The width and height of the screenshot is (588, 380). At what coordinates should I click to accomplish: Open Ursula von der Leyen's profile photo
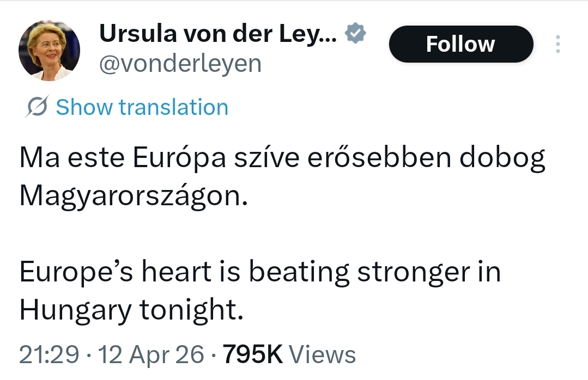[x=50, y=51]
